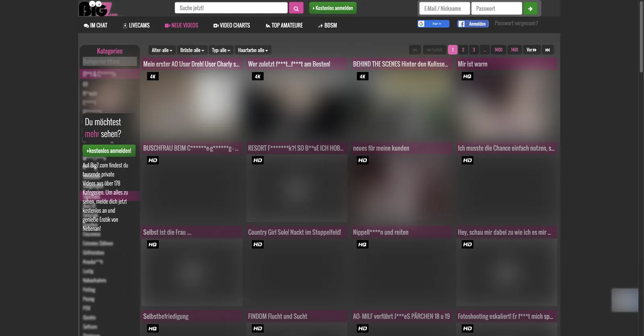Select current page 1 in pagination

452,50
